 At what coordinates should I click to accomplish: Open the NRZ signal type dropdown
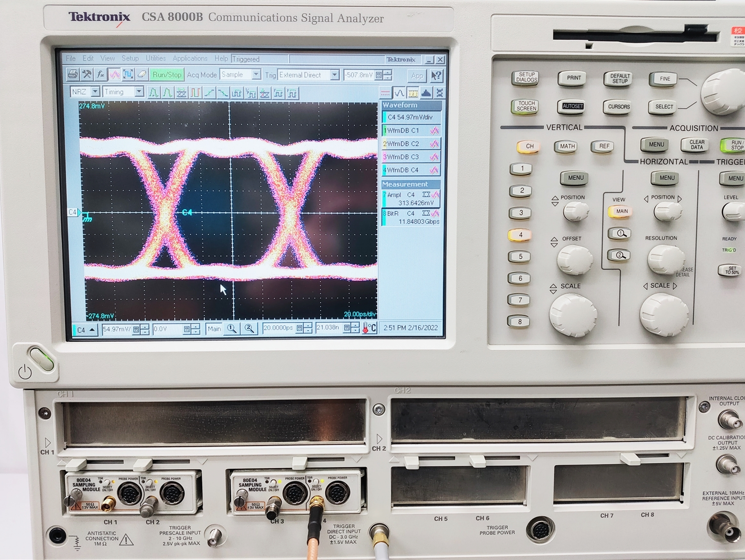click(x=95, y=91)
